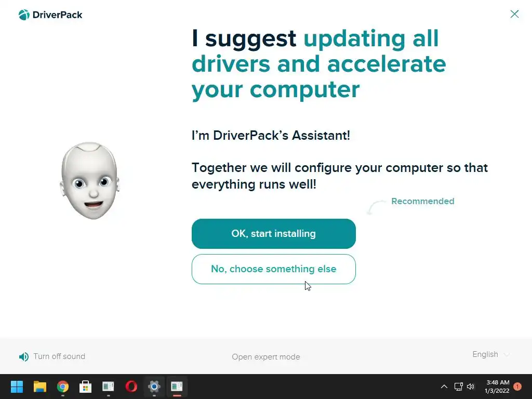
Task: Start installing with the OK button
Action: pyautogui.click(x=273, y=234)
